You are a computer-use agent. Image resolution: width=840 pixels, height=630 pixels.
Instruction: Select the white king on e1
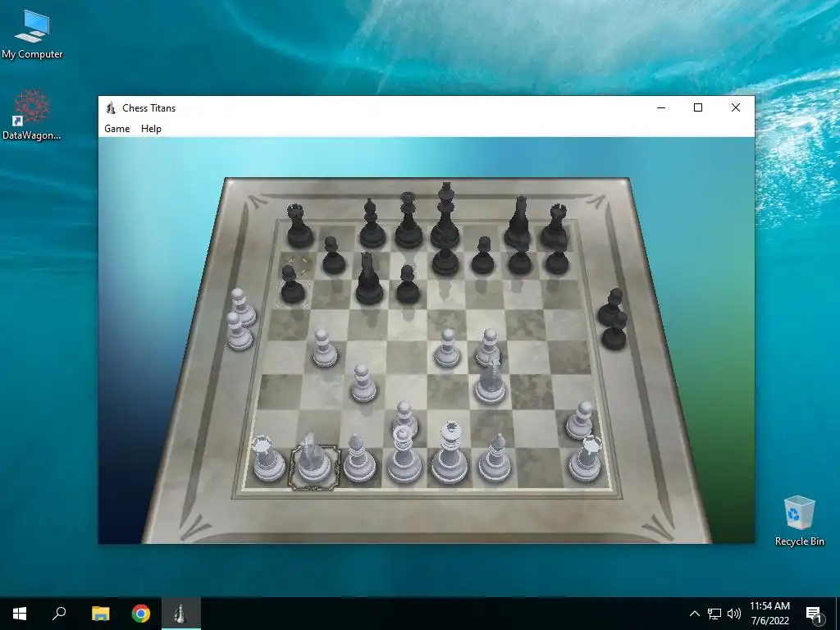pos(450,454)
